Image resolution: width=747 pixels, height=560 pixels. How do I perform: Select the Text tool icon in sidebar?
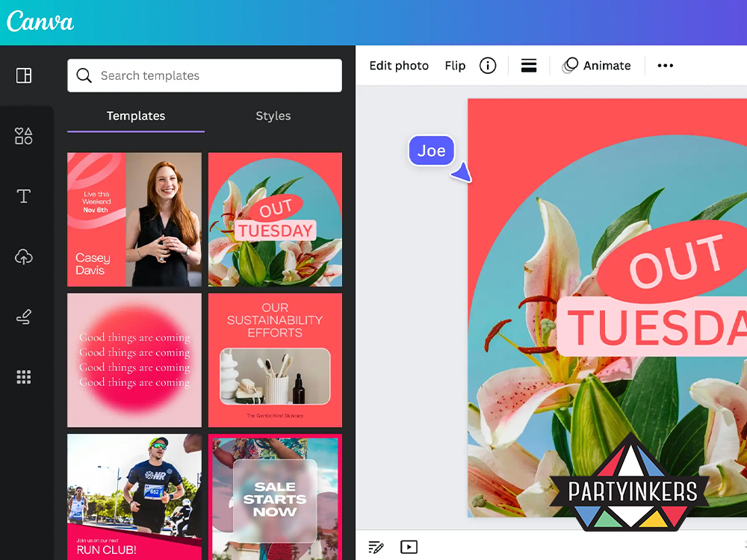(x=24, y=196)
